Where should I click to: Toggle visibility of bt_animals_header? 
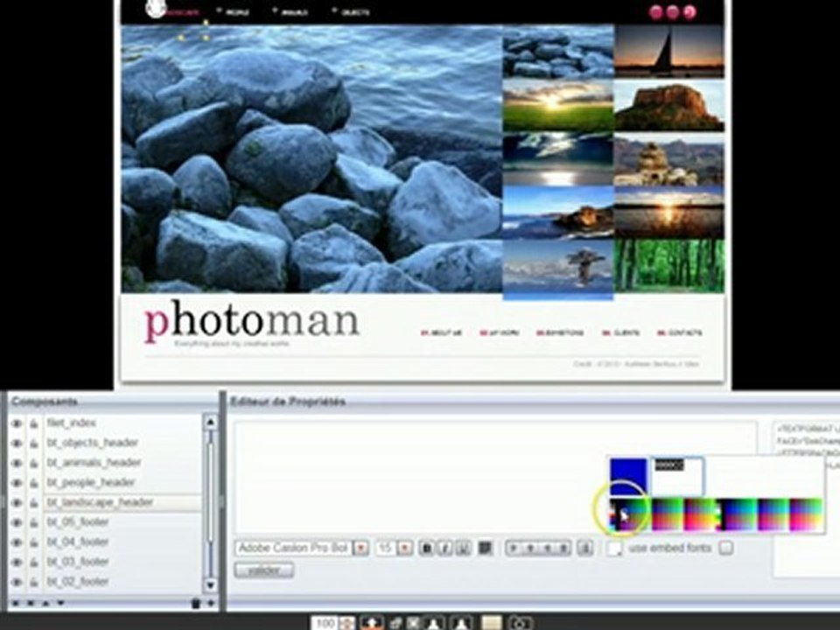(x=17, y=463)
